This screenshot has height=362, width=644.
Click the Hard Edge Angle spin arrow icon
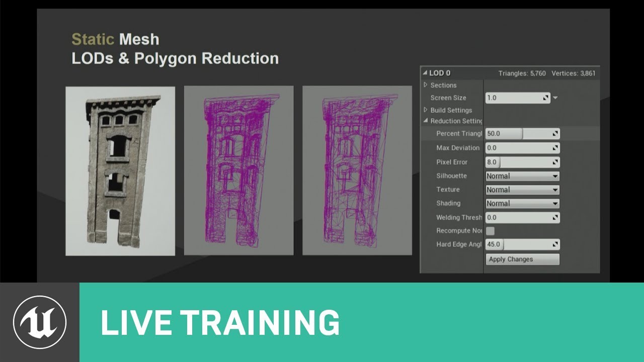[555, 244]
